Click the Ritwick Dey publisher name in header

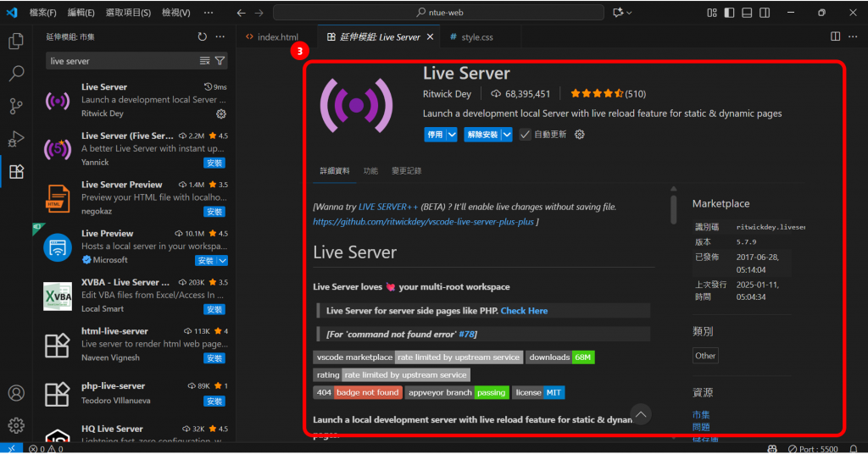click(447, 94)
